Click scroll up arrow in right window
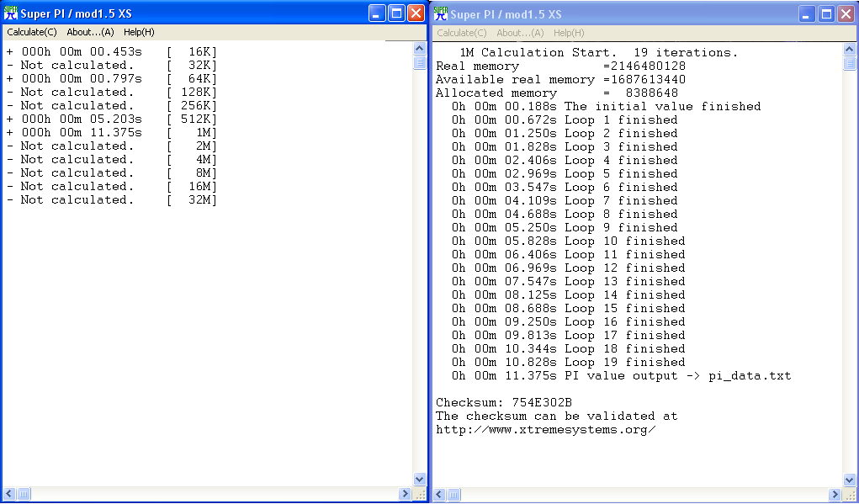859x504 pixels. [x=849, y=50]
